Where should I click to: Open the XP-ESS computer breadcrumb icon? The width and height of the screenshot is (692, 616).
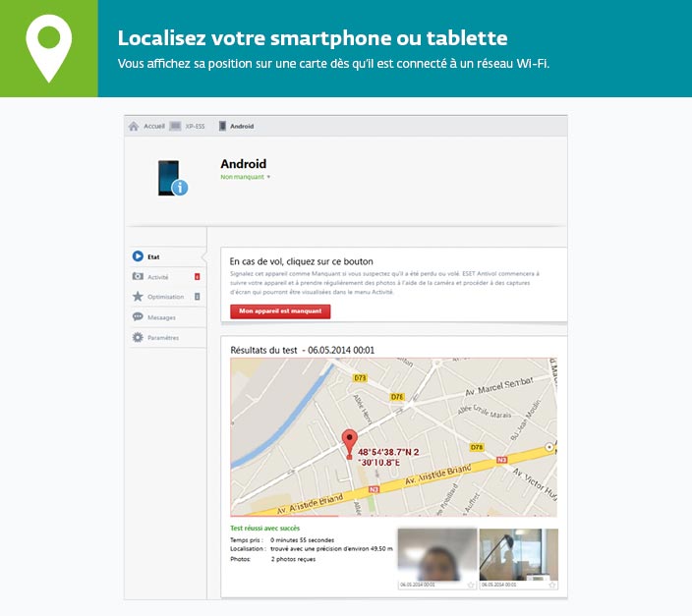tap(175, 126)
